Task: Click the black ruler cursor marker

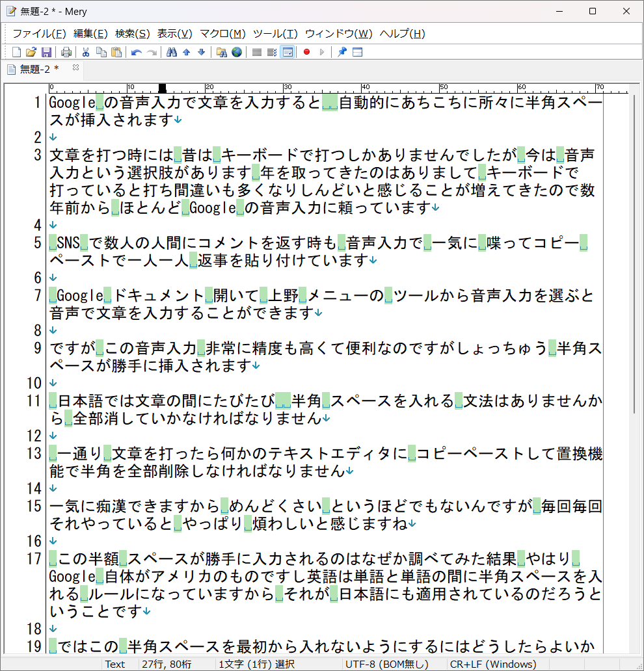Action: pyautogui.click(x=162, y=88)
